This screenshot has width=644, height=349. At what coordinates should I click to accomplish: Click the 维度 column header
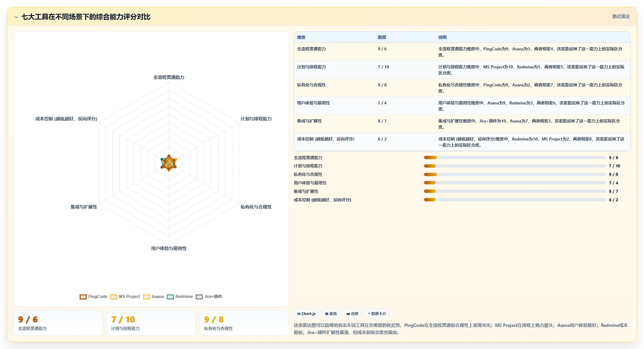coord(301,37)
